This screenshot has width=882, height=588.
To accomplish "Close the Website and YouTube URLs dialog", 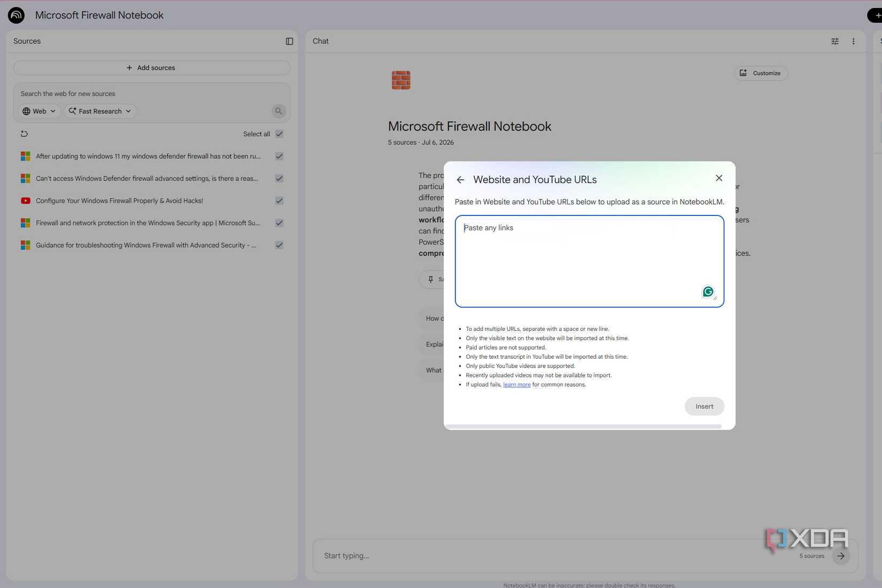I will pyautogui.click(x=719, y=178).
